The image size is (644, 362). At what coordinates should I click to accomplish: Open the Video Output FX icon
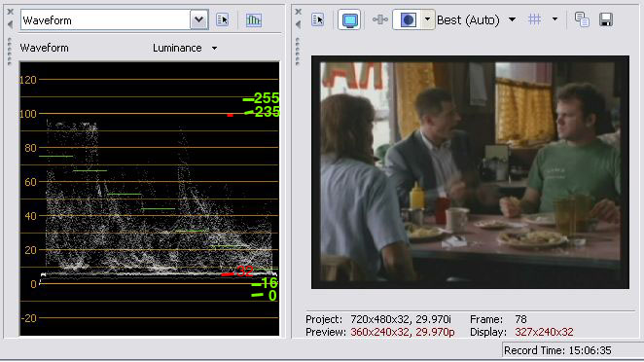380,19
